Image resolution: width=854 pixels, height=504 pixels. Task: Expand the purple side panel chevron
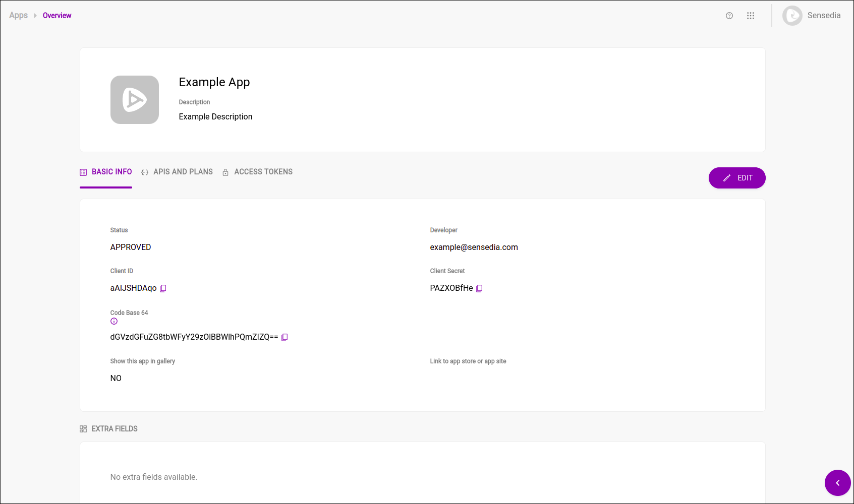click(x=837, y=483)
